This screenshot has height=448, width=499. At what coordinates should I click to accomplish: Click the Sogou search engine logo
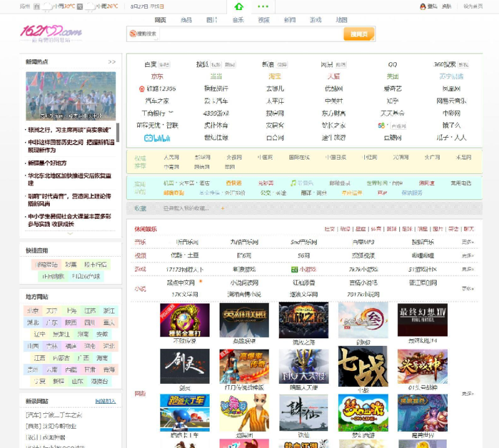click(132, 34)
